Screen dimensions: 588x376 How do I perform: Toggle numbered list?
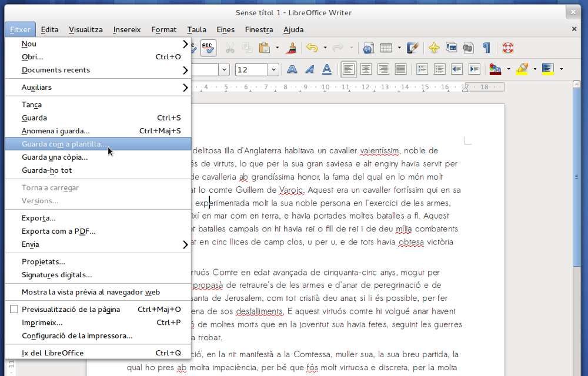tap(422, 69)
